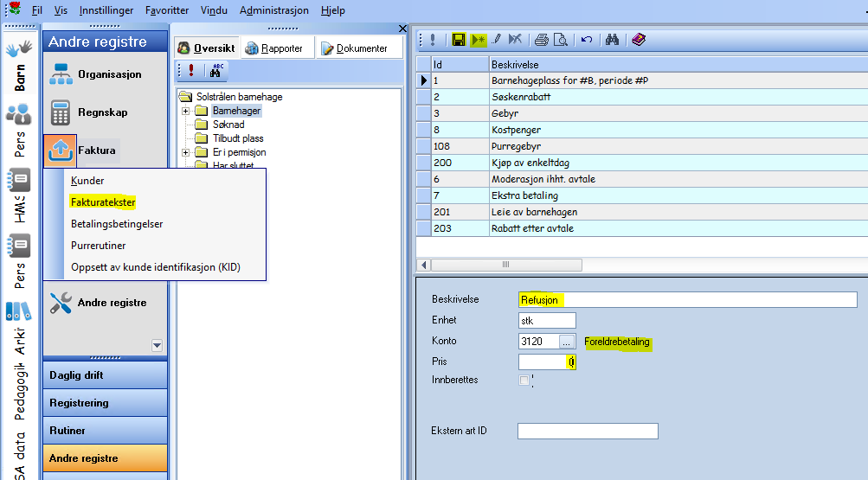
Task: Open the Rutiner pane
Action: tap(106, 430)
